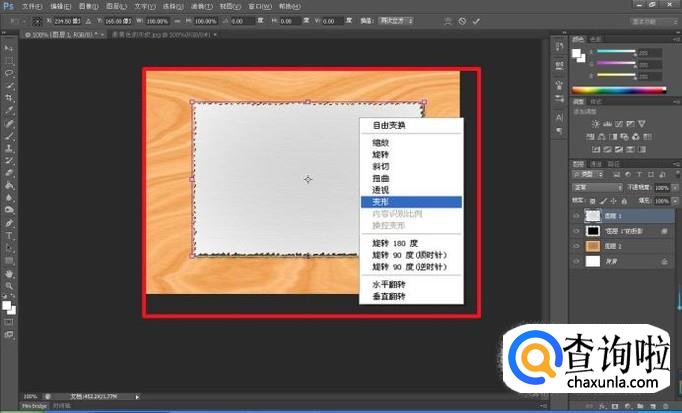Hide 图层 1 using its eye icon
682x413 pixels.
[576, 215]
